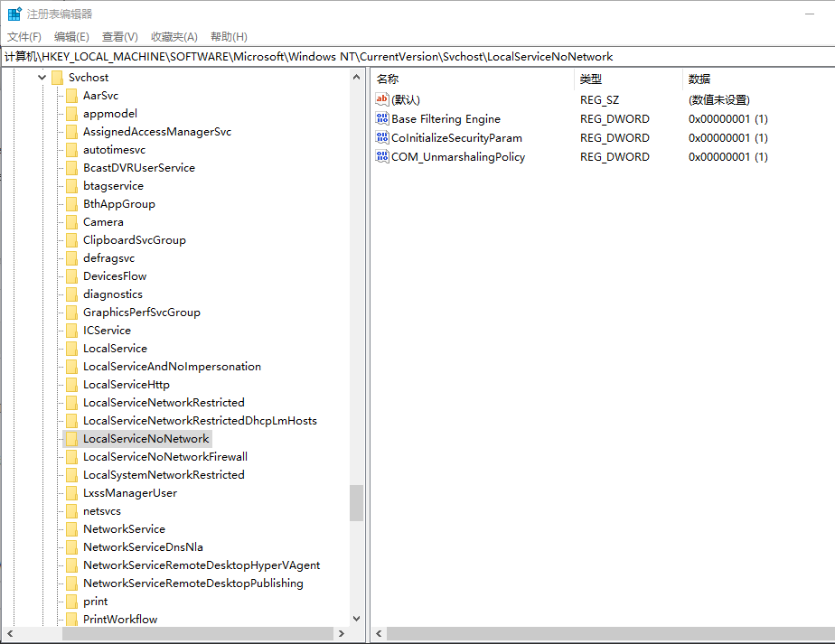Click the CoInitializeSecurityParam DWORD icon

[382, 138]
